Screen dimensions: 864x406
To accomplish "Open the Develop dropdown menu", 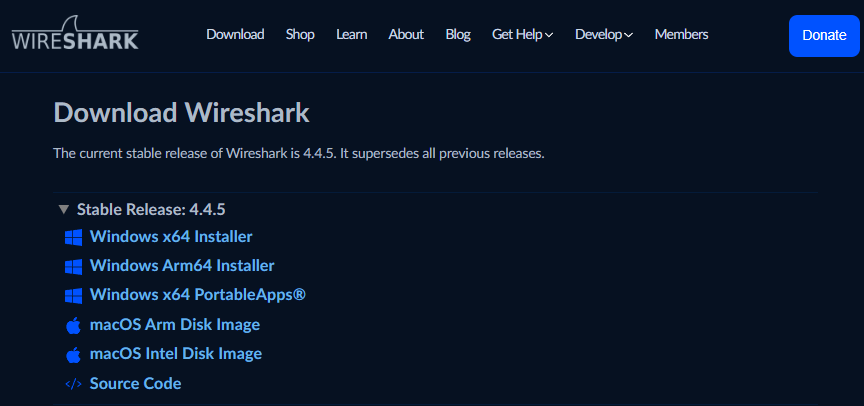I will 604,35.
